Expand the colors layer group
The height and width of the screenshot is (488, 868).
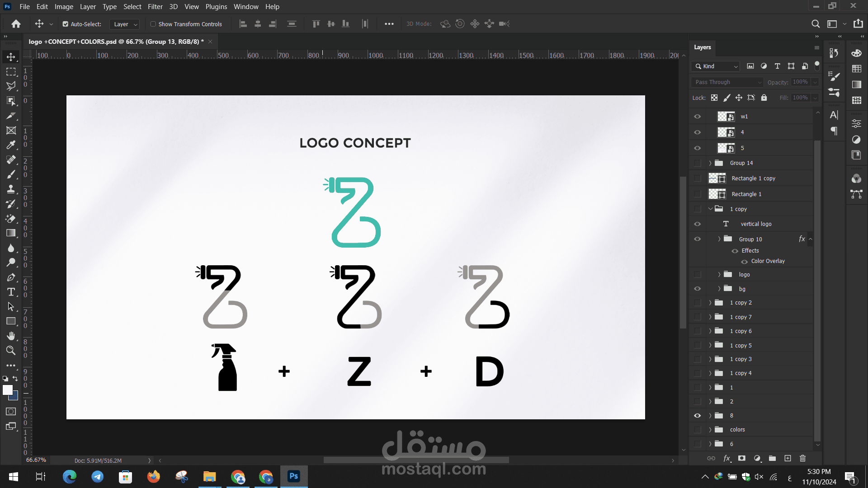click(710, 430)
